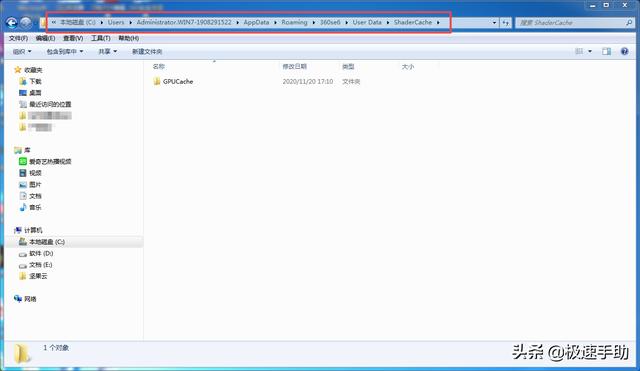Select 网络 in the navigation pane

pyautogui.click(x=25, y=299)
